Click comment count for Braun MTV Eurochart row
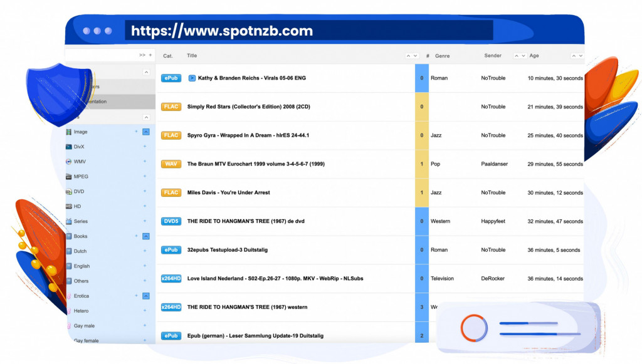 point(422,164)
